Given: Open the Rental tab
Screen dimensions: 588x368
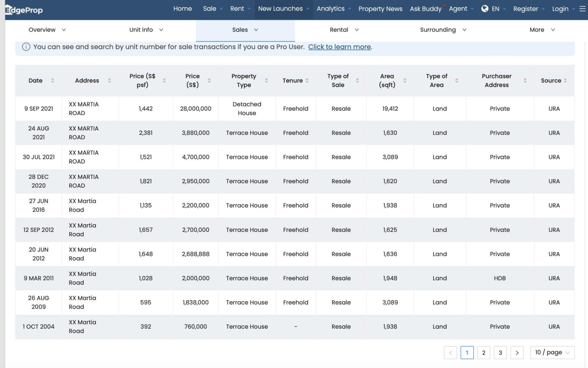Looking at the screenshot, I should [x=344, y=30].
